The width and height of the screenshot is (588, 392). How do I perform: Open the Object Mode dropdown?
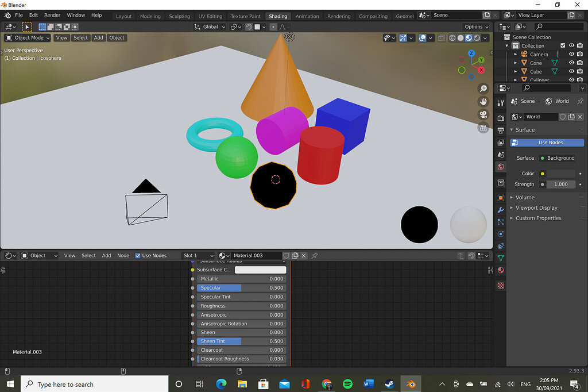[28, 37]
